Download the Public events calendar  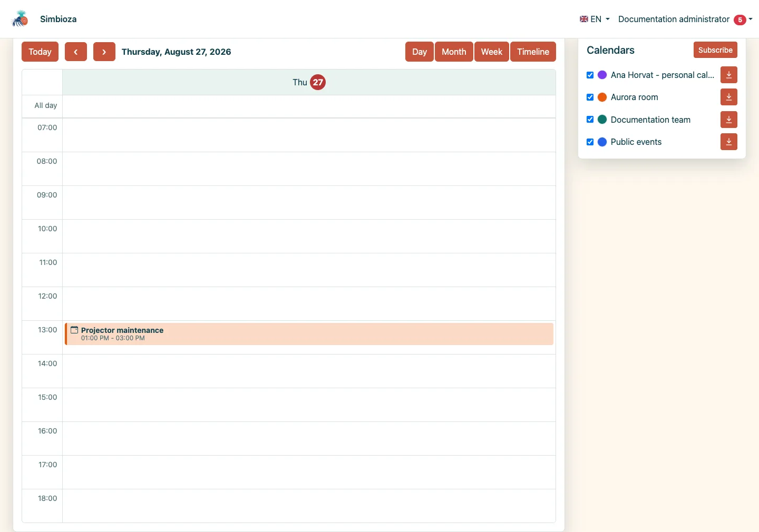click(x=729, y=142)
